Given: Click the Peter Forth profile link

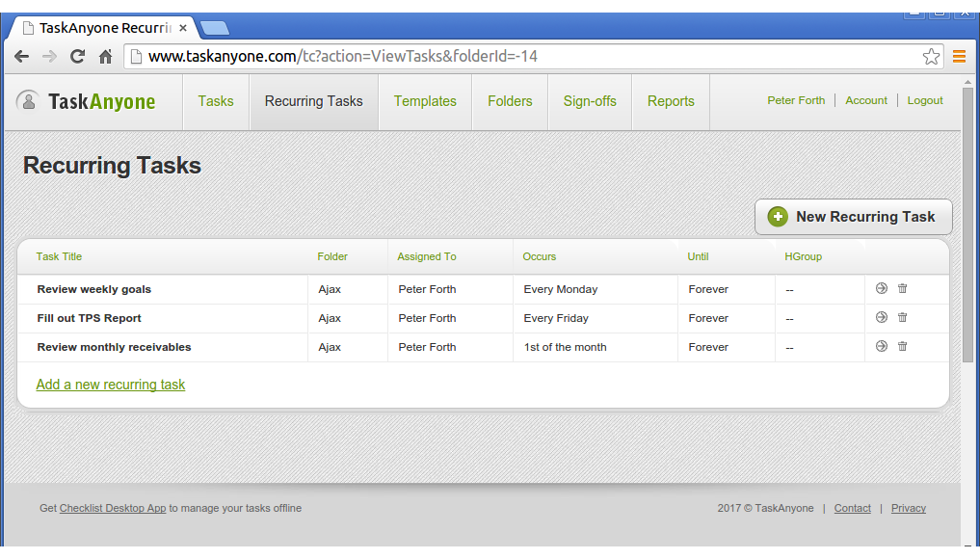Looking at the screenshot, I should coord(796,100).
